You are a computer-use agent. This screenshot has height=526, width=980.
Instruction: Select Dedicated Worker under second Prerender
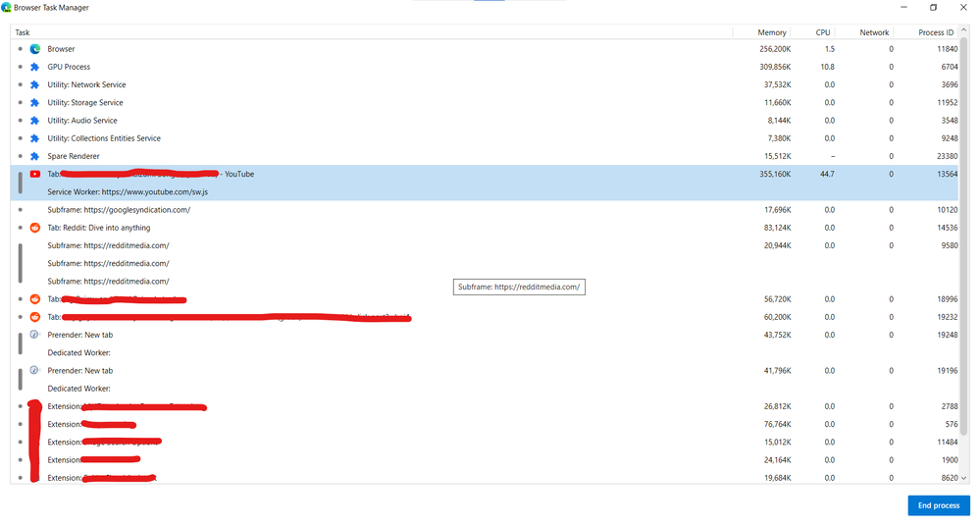485,389
